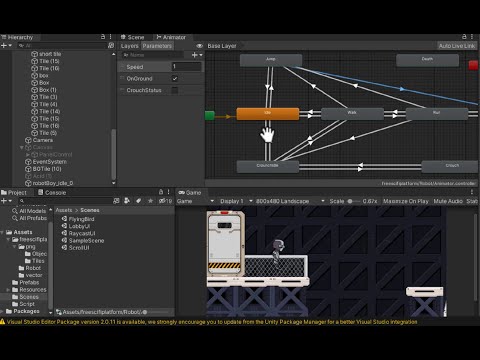Open the Hierarchy panel three-dot options menu
480x360 pixels.
click(x=110, y=37)
